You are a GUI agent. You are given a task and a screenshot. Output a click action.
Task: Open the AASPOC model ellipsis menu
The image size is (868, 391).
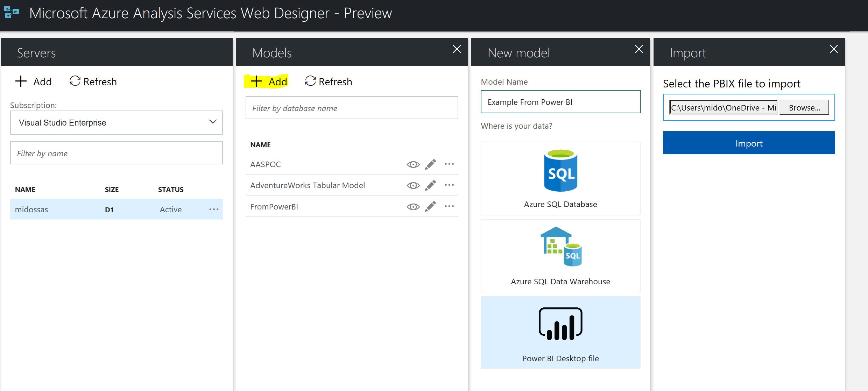(449, 164)
